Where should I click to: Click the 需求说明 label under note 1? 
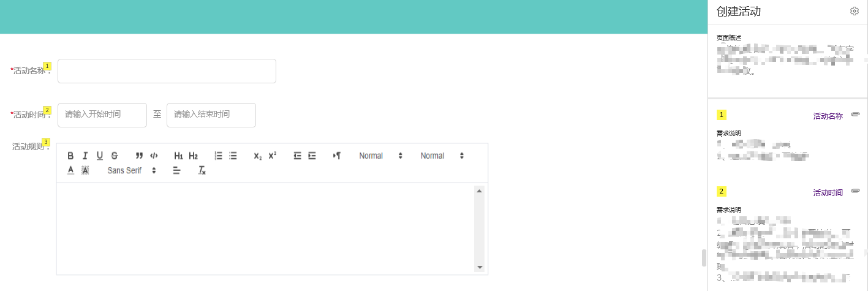pos(729,133)
